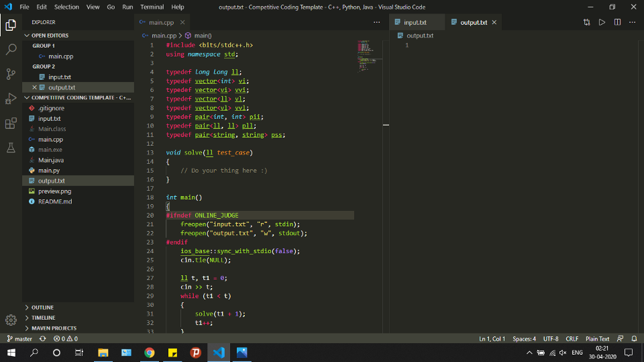The width and height of the screenshot is (644, 362).
Task: Open the Manage gear settings
Action: pos(11,320)
